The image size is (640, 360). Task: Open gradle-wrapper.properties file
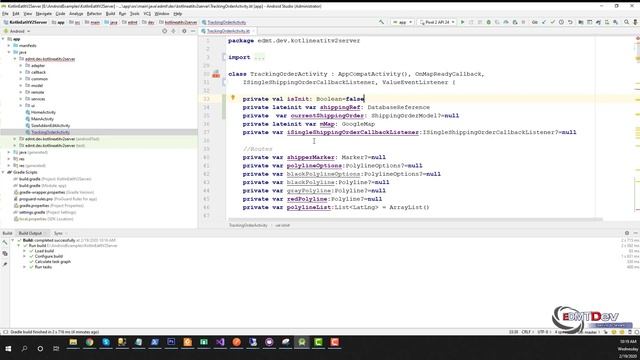42,192
